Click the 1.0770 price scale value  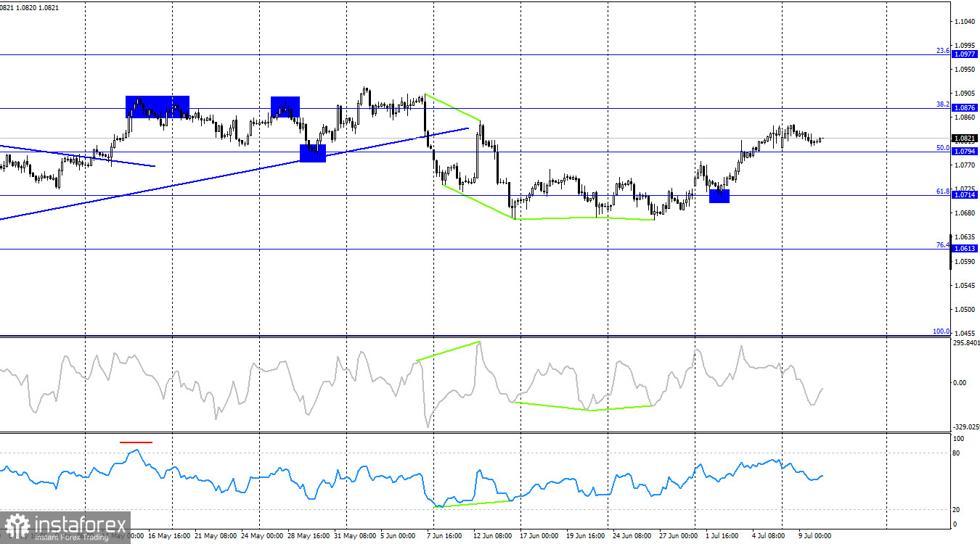point(965,165)
